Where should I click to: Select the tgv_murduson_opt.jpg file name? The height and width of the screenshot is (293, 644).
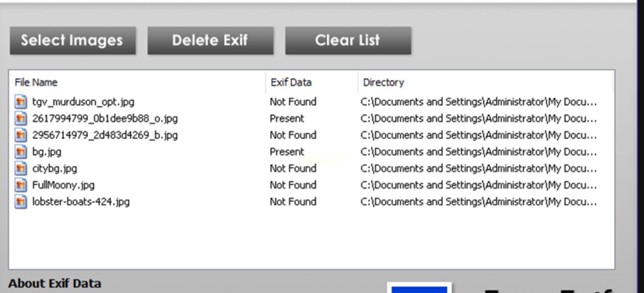(83, 102)
